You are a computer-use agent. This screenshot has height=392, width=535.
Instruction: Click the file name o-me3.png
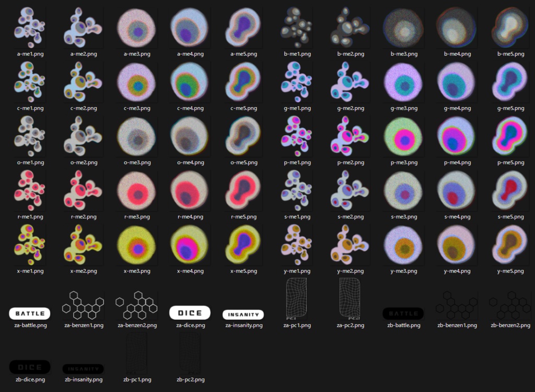[137, 163]
